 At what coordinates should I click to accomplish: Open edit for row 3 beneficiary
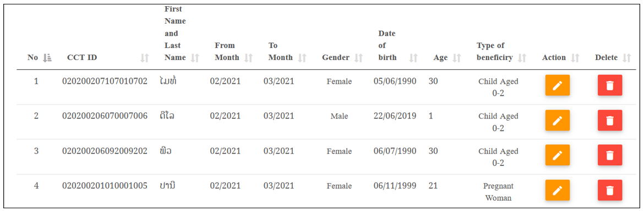coord(558,155)
